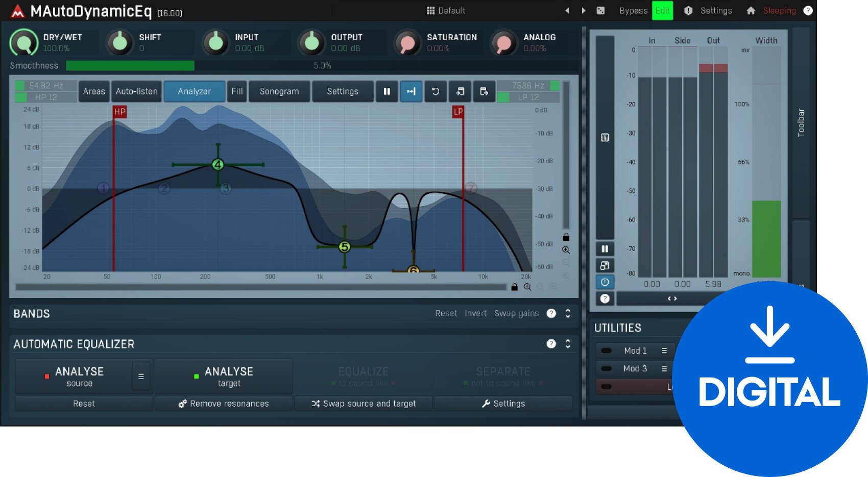Switch to the Sonogram view
This screenshot has width=868, height=477.
279,91
